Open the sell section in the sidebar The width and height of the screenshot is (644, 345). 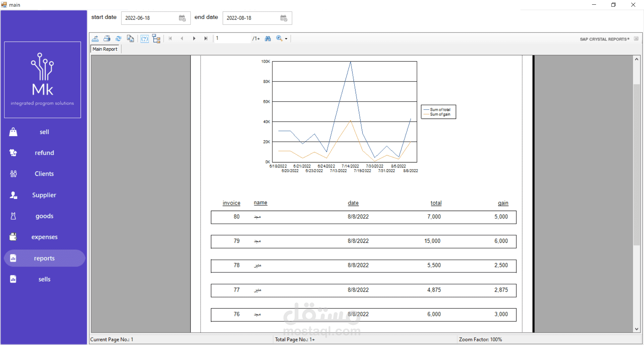coord(44,132)
